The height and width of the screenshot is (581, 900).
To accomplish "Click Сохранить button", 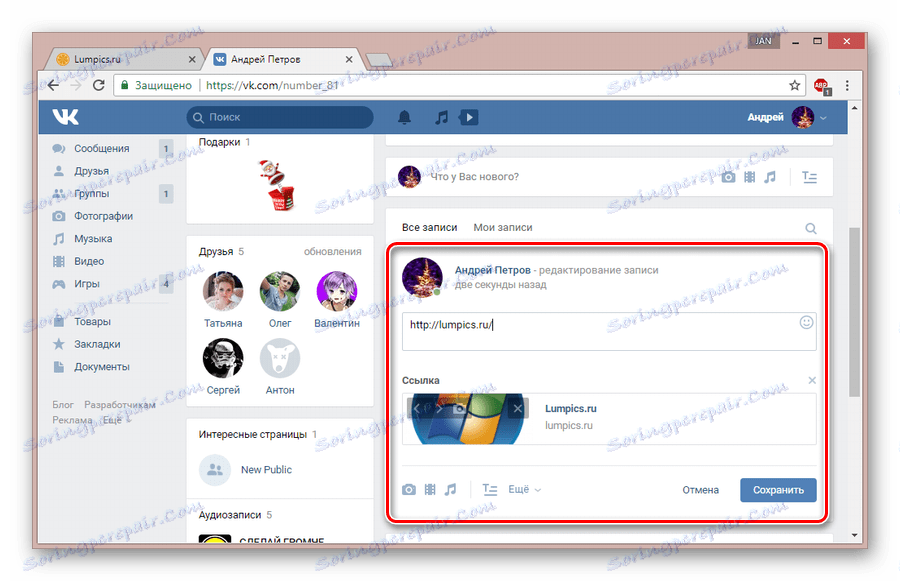I will click(x=778, y=490).
